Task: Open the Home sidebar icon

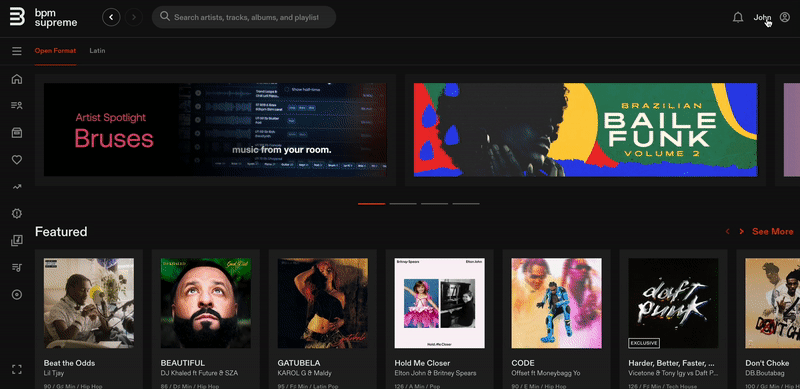Action: (x=17, y=79)
